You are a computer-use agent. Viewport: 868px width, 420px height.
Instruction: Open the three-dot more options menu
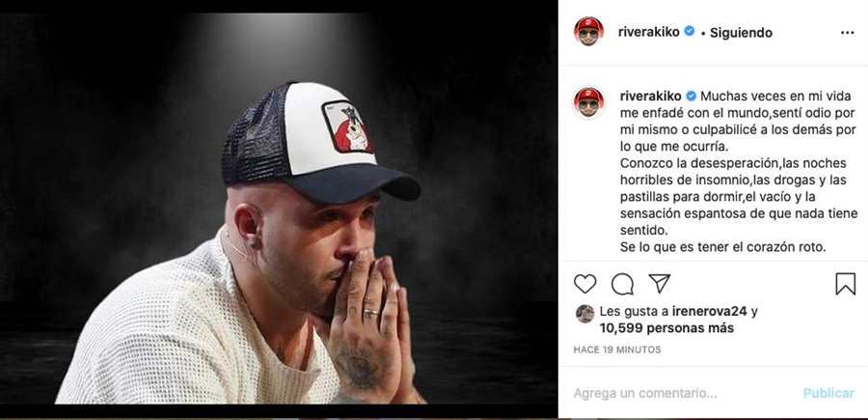click(847, 33)
